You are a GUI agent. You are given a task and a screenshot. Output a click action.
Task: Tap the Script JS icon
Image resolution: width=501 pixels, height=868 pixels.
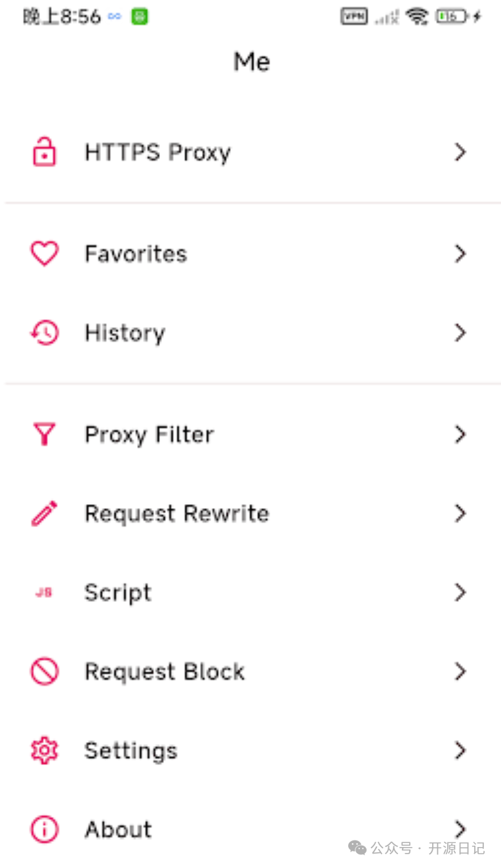(44, 593)
